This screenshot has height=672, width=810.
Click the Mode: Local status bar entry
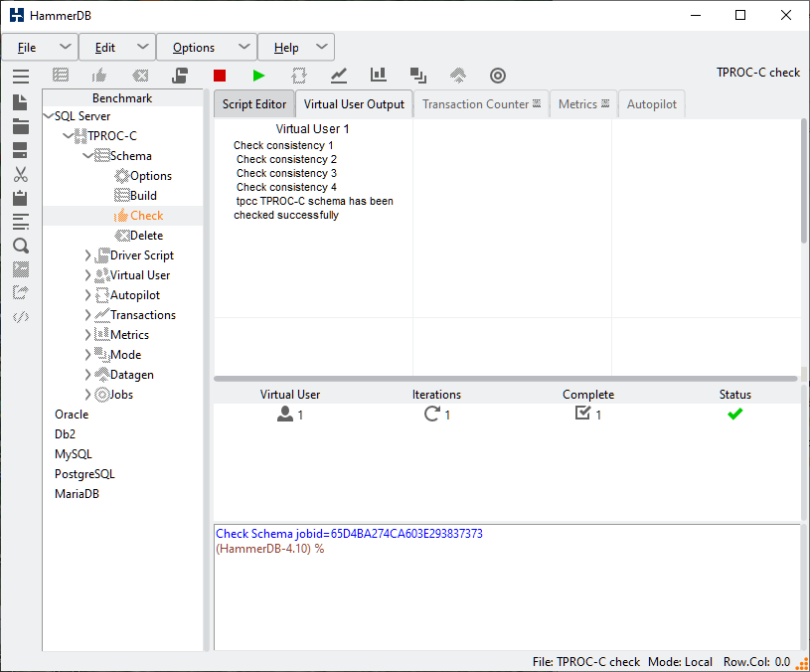(x=680, y=662)
